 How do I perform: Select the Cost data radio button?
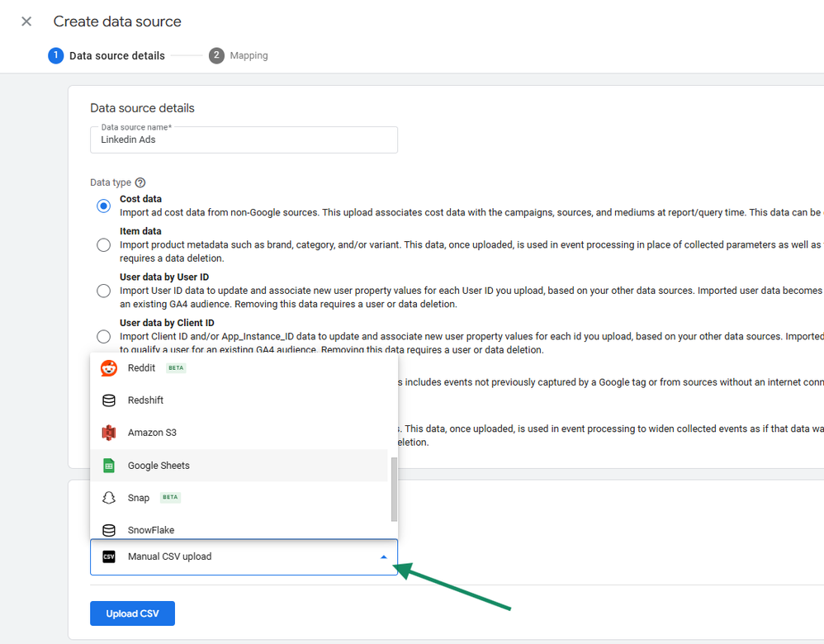tap(103, 206)
